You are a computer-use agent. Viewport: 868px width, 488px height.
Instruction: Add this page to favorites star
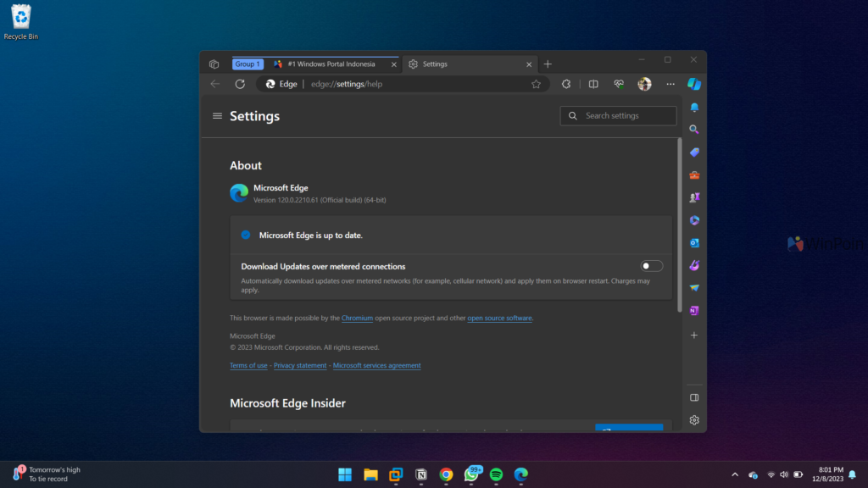[536, 84]
